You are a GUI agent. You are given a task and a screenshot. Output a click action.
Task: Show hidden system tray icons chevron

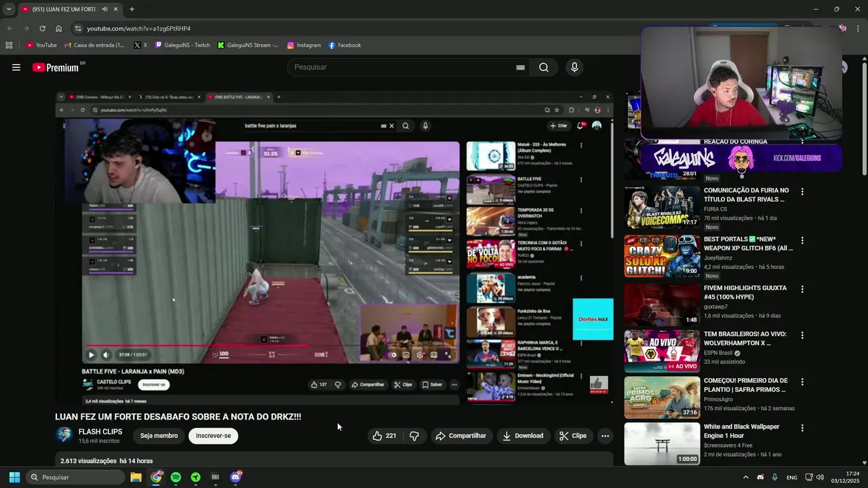click(745, 477)
